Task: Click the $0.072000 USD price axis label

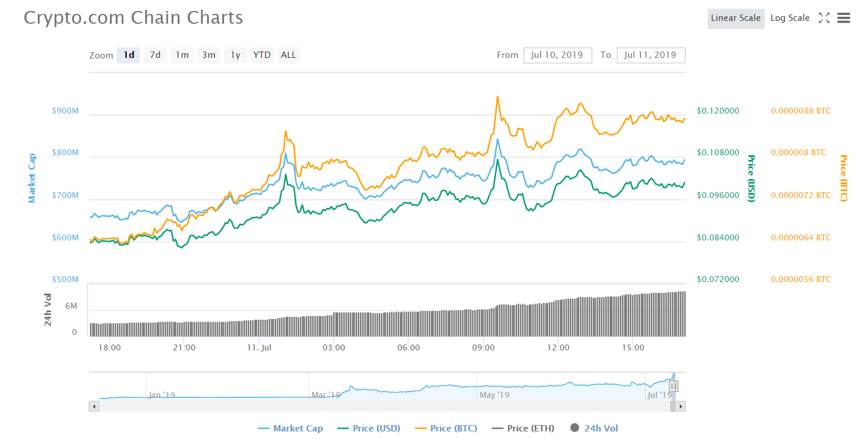Action: click(x=718, y=279)
